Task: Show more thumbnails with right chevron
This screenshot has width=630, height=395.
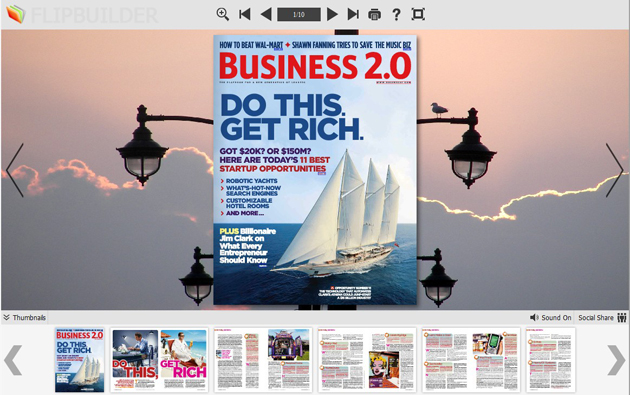Action: tap(616, 360)
